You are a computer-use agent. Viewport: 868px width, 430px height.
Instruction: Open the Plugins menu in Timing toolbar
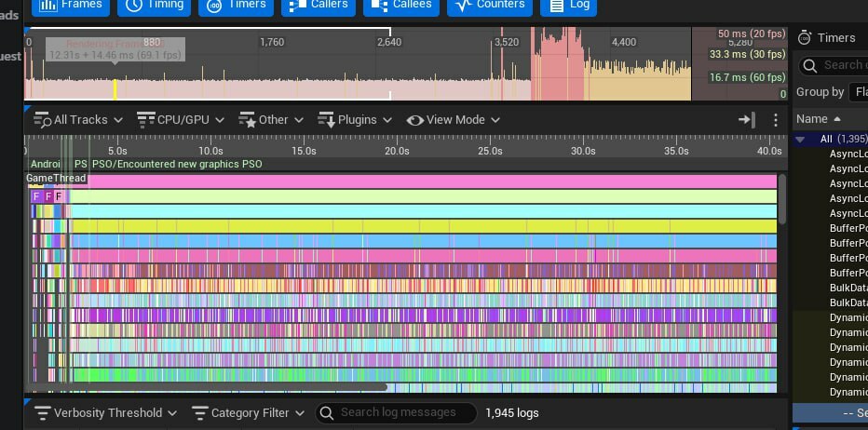355,120
